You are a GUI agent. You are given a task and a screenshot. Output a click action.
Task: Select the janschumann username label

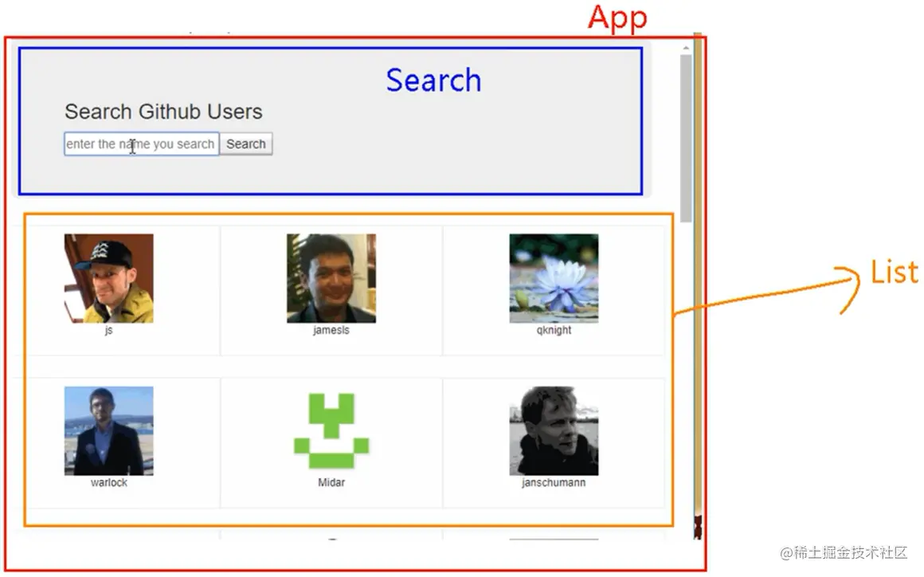(554, 482)
